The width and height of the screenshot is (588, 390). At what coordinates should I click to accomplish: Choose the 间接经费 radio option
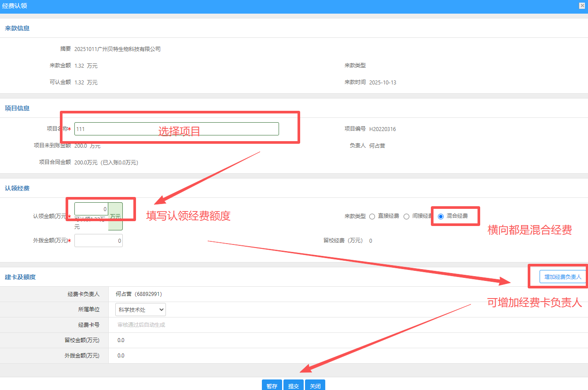[x=407, y=216]
